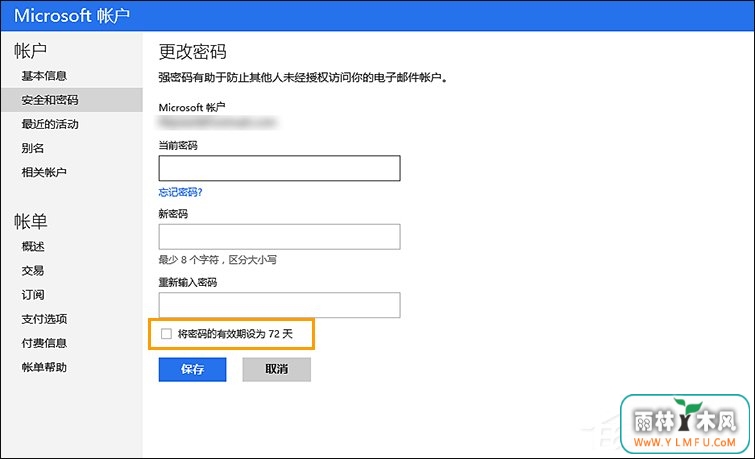Open 付费信息 in the sidebar
Screen dimensions: 755x459
pos(44,343)
